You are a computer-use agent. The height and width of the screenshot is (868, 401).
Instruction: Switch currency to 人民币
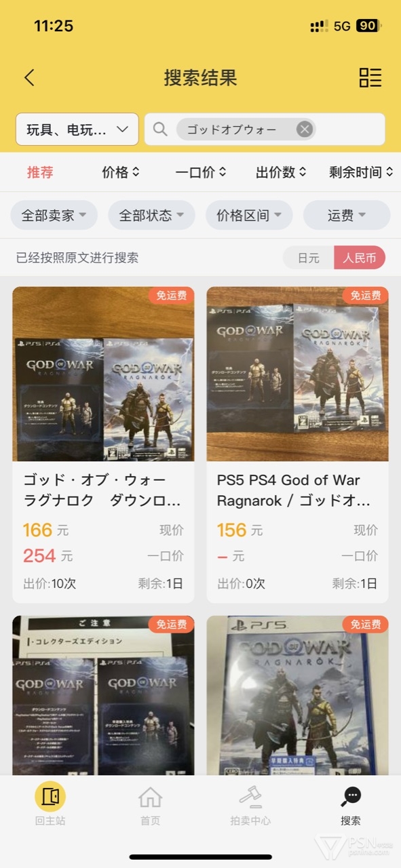360,258
